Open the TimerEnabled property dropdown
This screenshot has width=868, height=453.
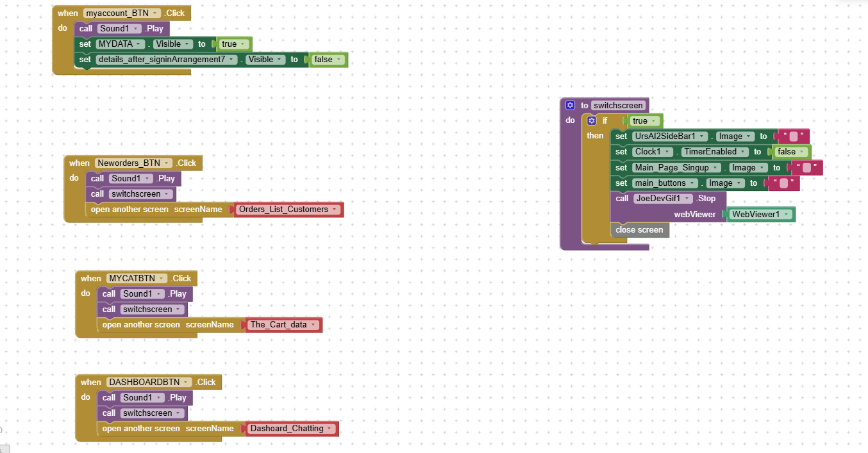(742, 152)
